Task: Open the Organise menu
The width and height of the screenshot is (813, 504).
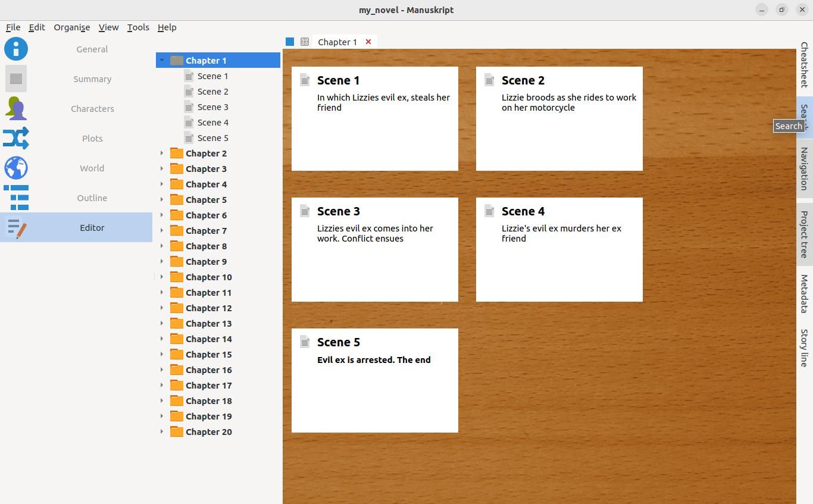Action: [x=72, y=27]
